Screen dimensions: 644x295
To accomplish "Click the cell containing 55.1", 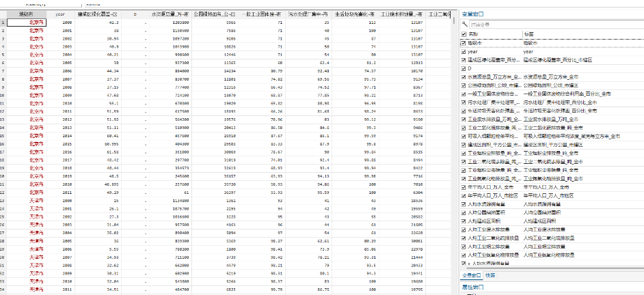I will pyautogui.click(x=98, y=103).
